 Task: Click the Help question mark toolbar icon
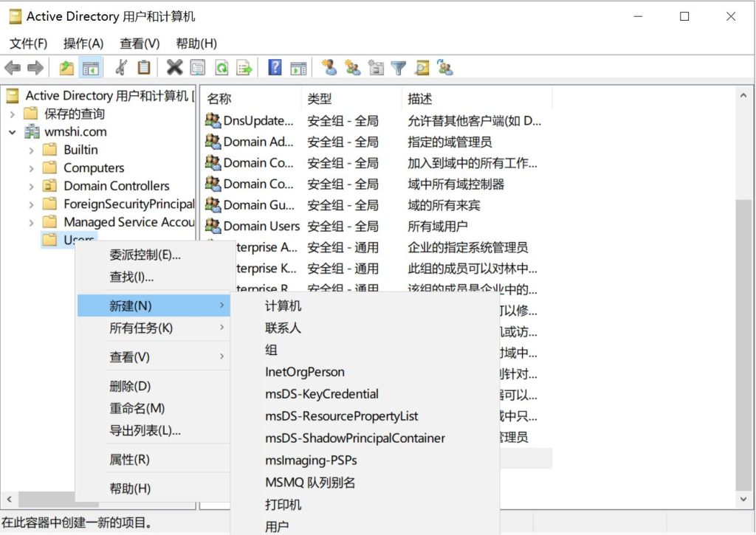click(x=275, y=68)
